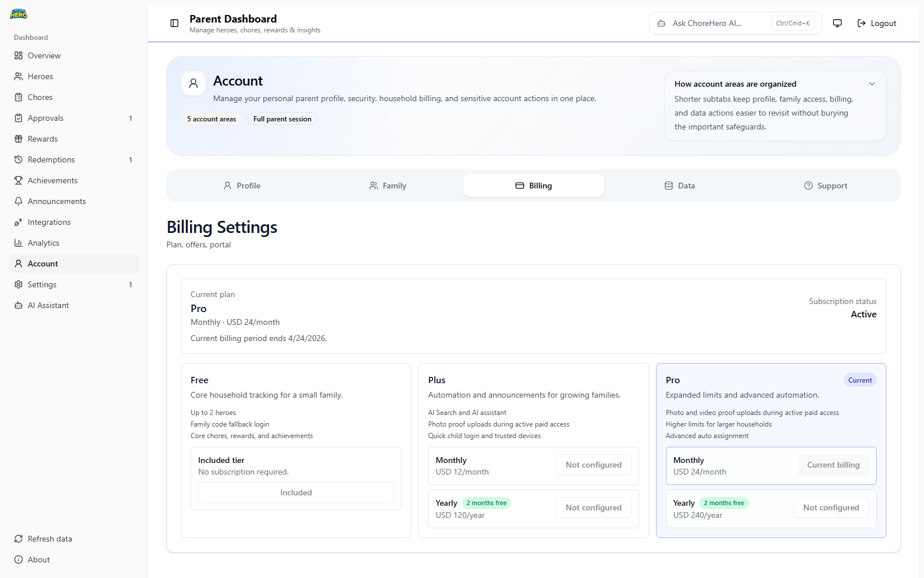Click the monitor icon near Logout
924x578 pixels.
tap(837, 23)
